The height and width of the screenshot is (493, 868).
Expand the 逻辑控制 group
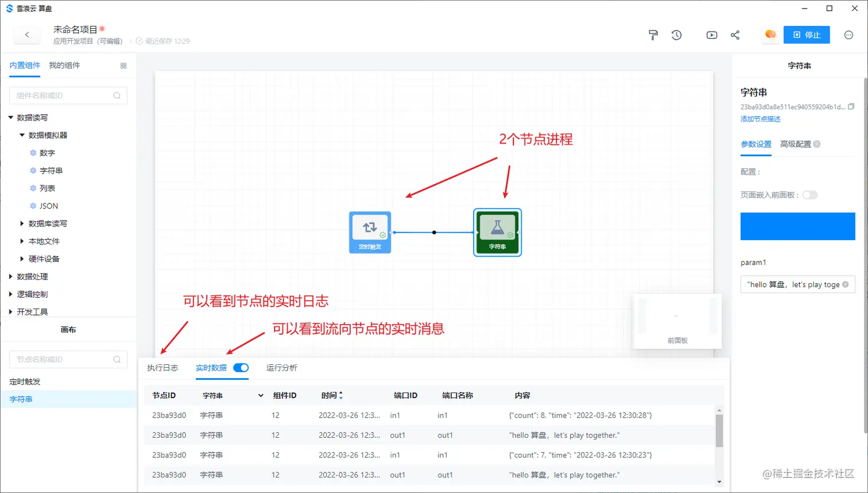click(10, 294)
